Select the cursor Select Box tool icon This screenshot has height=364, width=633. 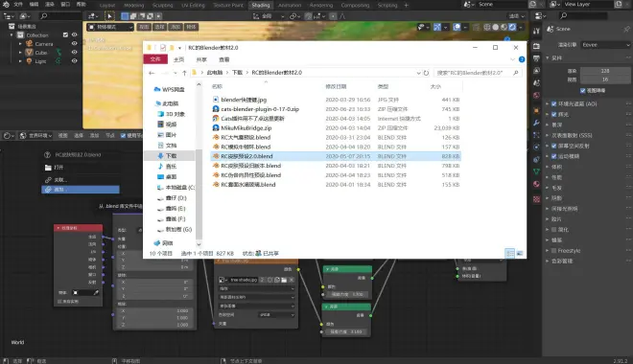109,16
